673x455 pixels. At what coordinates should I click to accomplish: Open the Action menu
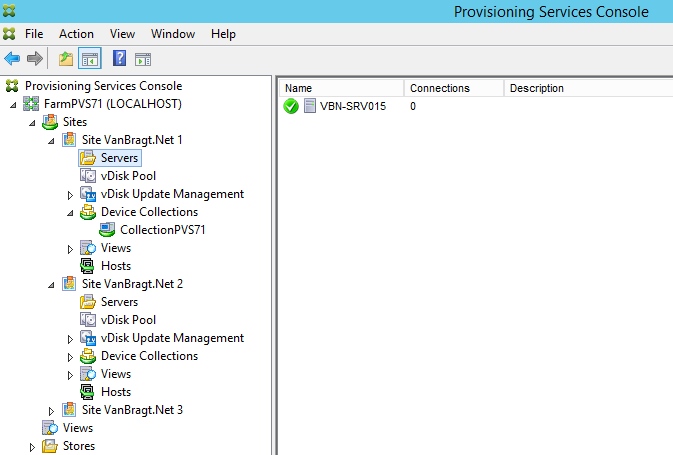pos(76,34)
